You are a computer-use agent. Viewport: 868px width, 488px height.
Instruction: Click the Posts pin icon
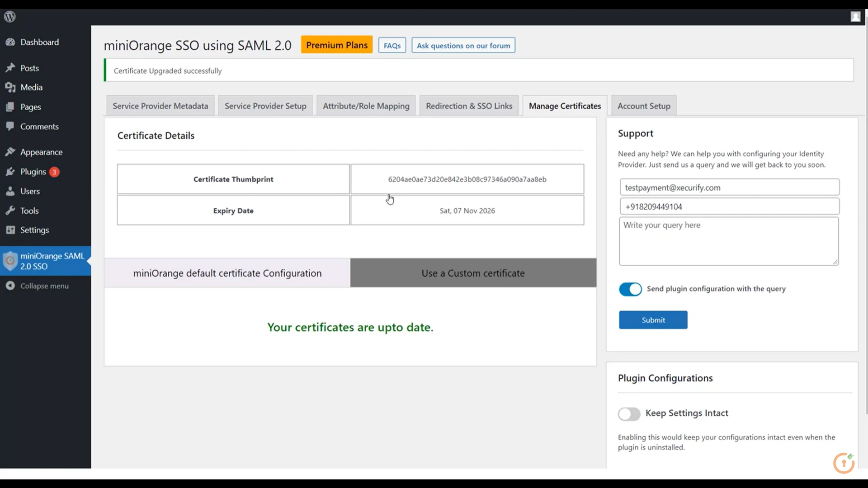click(x=10, y=68)
